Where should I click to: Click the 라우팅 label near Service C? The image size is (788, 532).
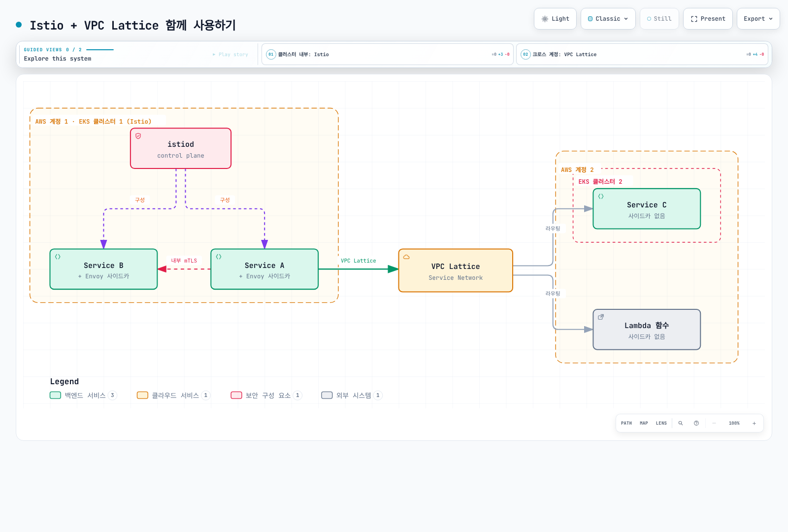click(553, 229)
